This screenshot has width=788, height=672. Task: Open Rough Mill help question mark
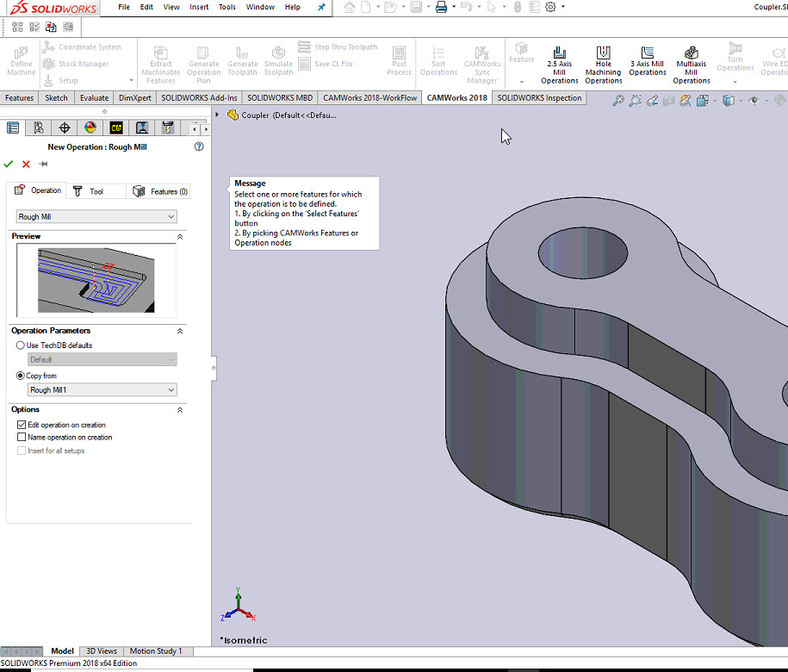click(x=199, y=146)
